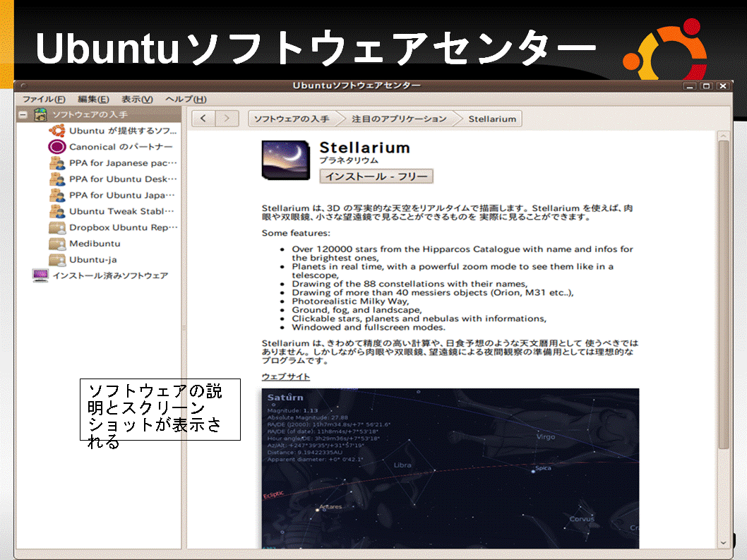747x560 pixels.
Task: Click the PPA for Japanese packages icon
Action: pos(57,163)
